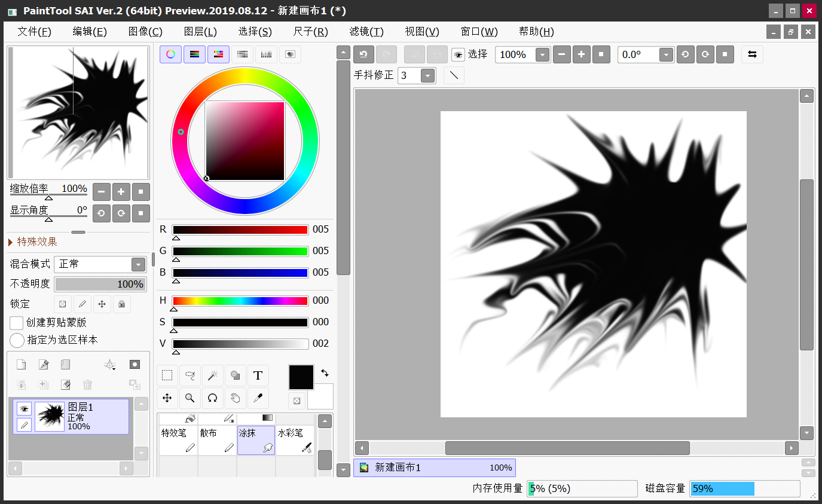
Task: Toggle the scratchpad panel
Action: 290,54
